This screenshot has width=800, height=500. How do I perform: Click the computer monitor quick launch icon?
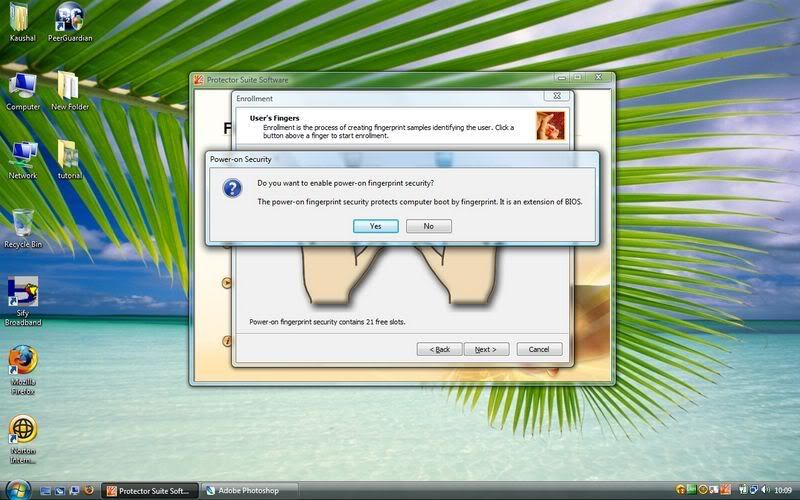tap(74, 491)
